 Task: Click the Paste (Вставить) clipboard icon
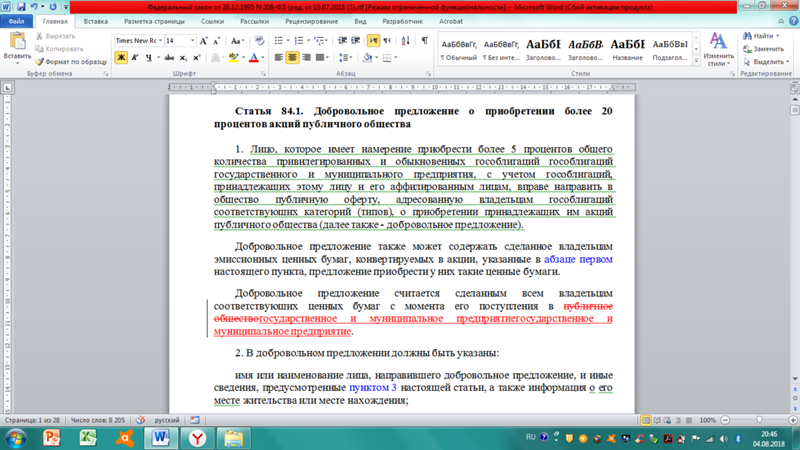[17, 42]
